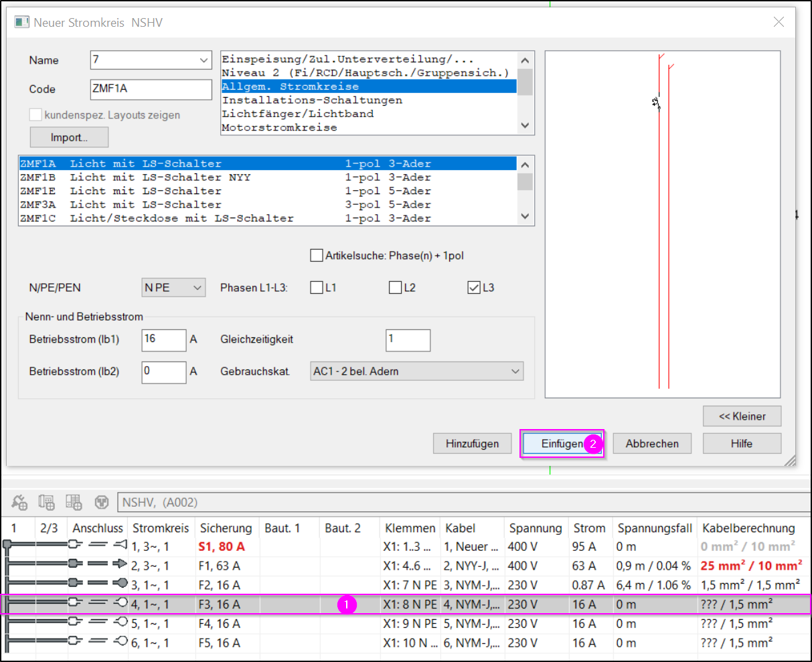
Task: Click the dialog icon next to Neuer Stromkreis title
Action: 22,22
